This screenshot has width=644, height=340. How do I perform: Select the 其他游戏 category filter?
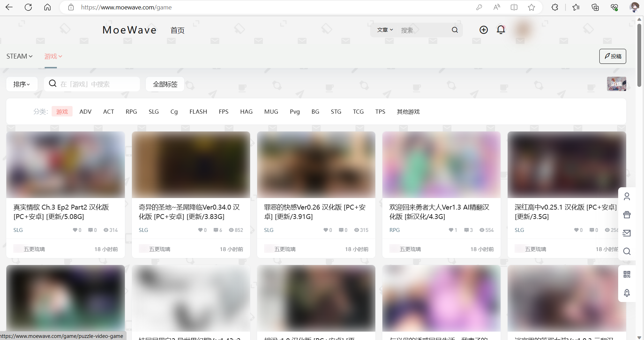click(408, 112)
